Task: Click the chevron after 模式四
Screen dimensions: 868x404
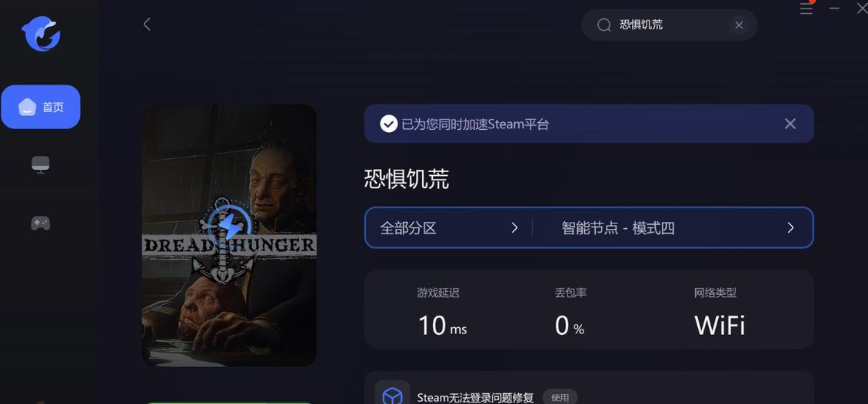Action: point(790,227)
